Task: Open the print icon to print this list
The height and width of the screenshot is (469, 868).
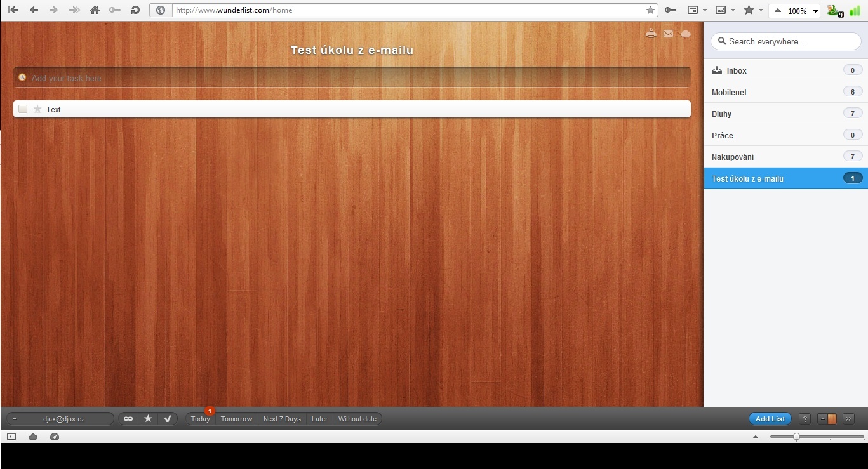Action: point(651,33)
